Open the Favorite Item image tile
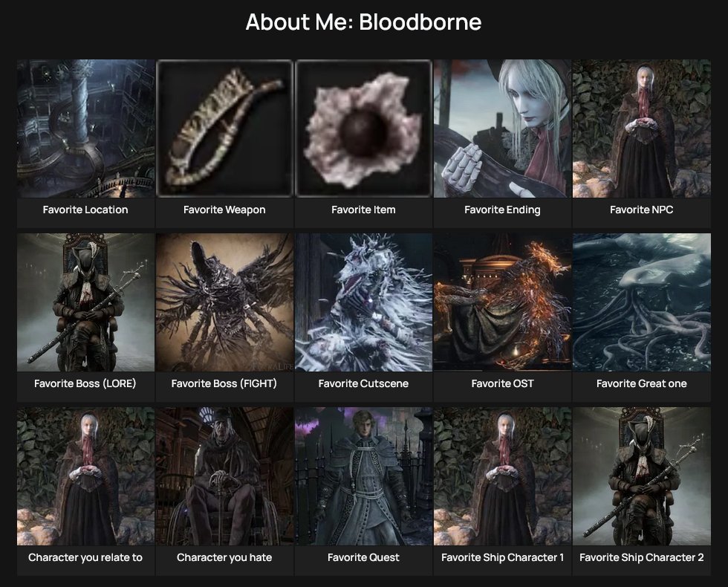728x587 pixels. (363, 129)
